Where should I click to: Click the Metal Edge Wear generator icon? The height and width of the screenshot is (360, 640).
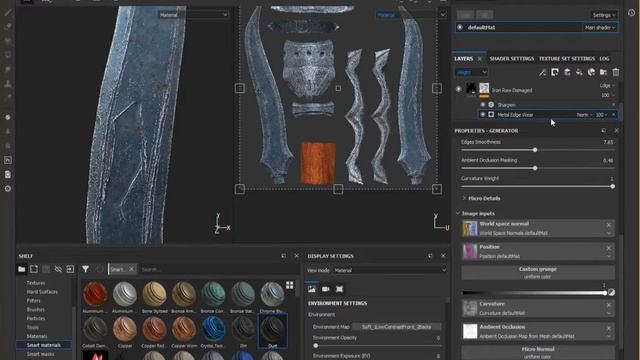tap(491, 115)
